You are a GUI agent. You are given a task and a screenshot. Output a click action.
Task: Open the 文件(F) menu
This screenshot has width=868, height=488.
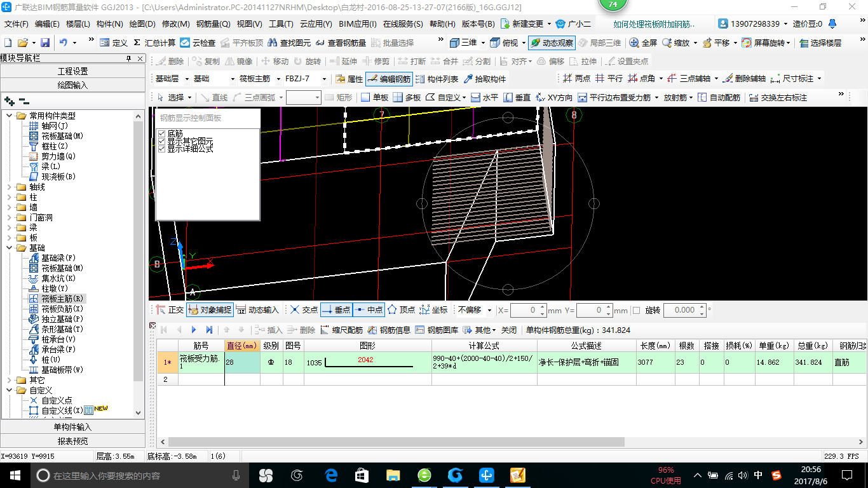17,24
